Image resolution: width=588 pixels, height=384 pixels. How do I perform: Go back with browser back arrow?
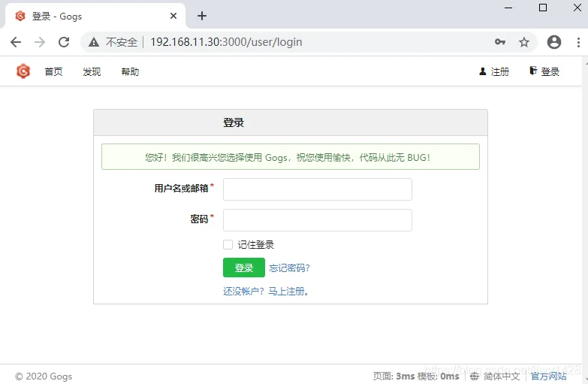(x=16, y=42)
